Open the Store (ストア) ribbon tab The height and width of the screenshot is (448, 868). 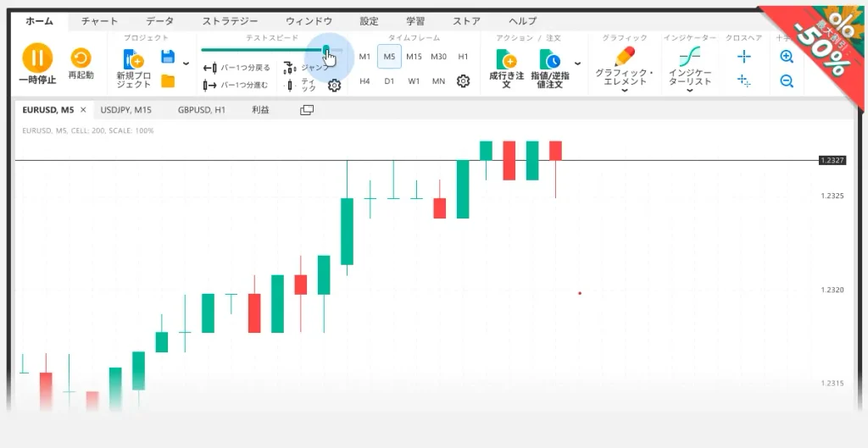(x=467, y=21)
